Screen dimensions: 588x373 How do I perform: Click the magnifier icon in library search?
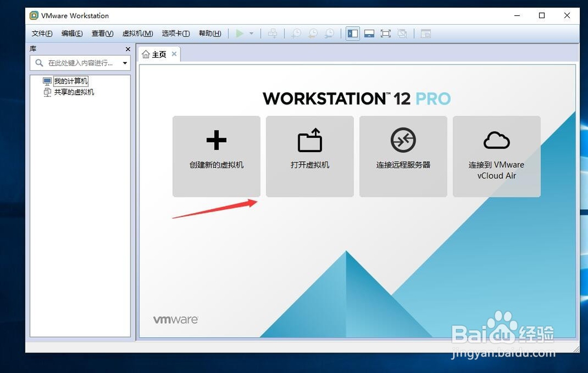point(39,63)
